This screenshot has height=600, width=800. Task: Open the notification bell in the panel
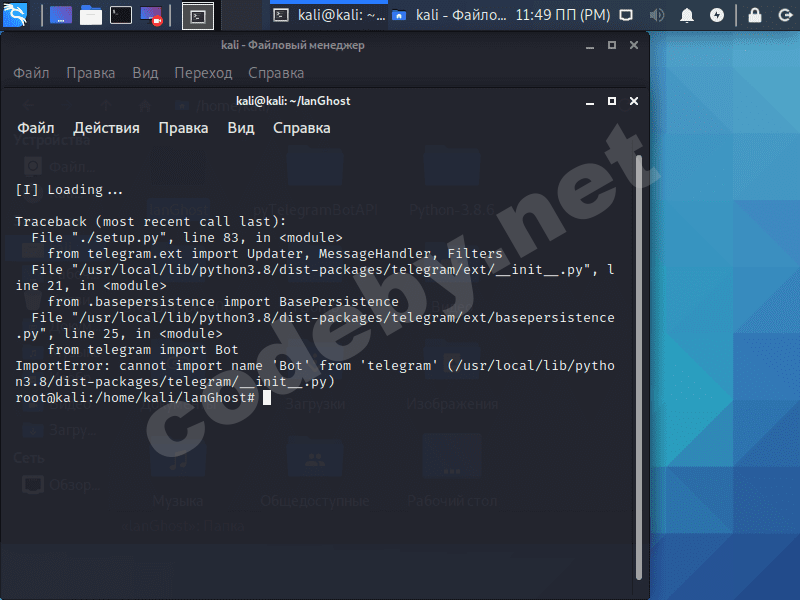point(688,14)
